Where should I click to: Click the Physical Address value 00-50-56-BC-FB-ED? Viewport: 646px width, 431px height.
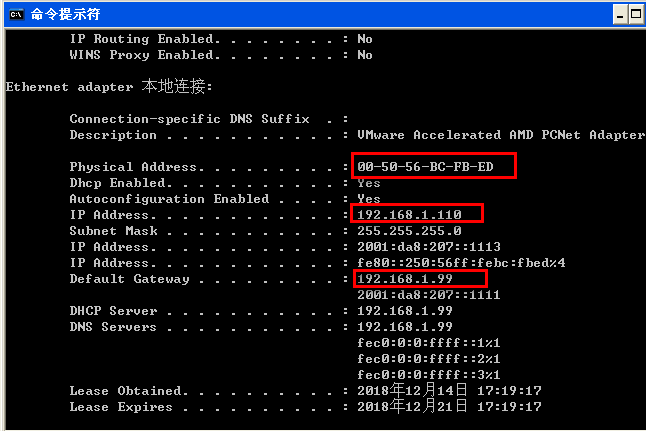(425, 167)
